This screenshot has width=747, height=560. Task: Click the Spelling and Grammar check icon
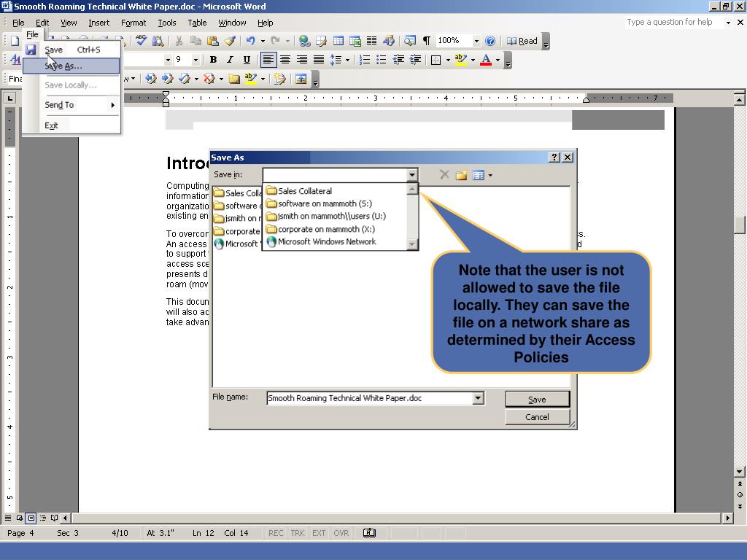coord(141,41)
